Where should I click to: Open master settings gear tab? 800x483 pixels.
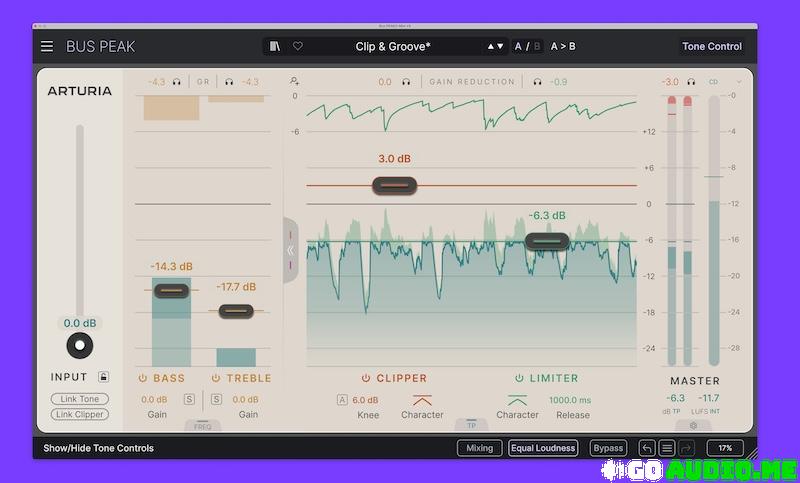pos(693,425)
